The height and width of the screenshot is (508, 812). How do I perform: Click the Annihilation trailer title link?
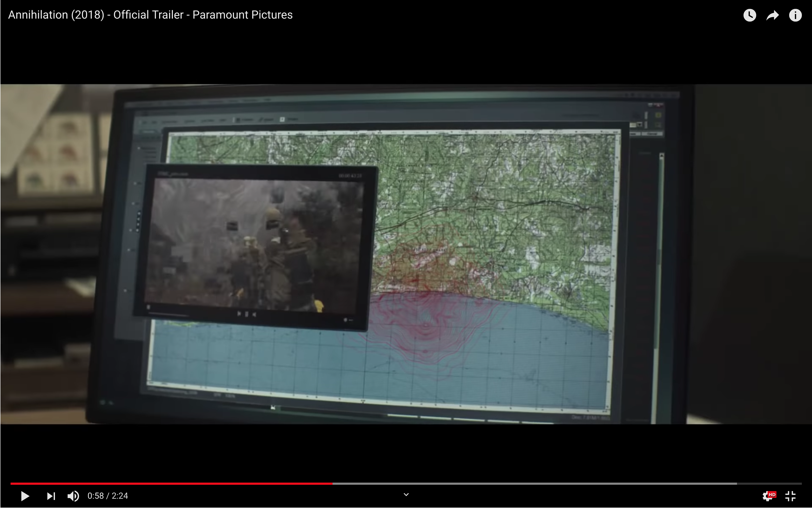(x=150, y=15)
